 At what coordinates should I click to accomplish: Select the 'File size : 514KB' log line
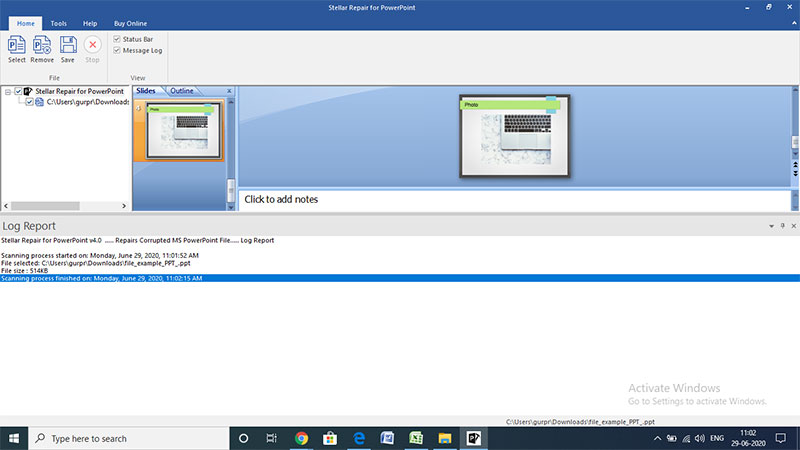point(24,270)
